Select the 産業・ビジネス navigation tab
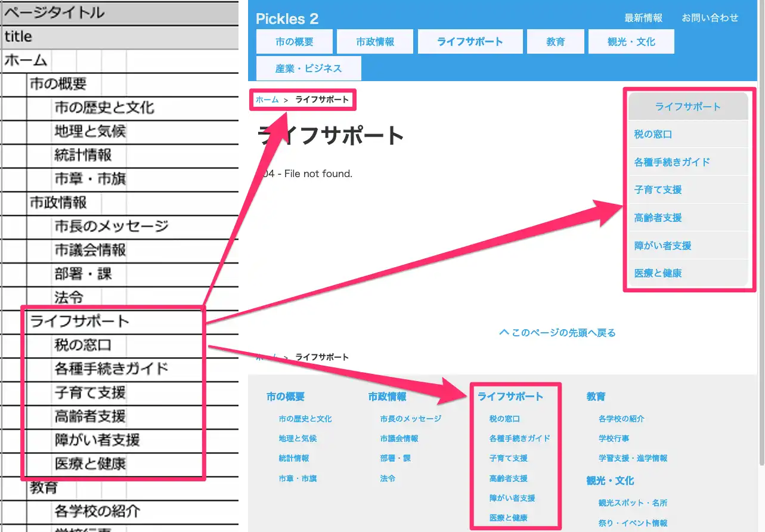 pos(308,69)
